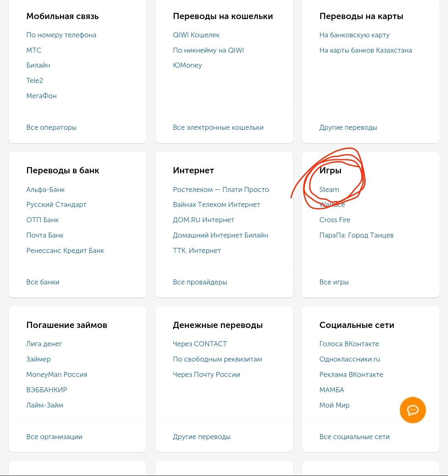Choose МегаФон operator link
Screen dimensions: 448x476
[41, 96]
